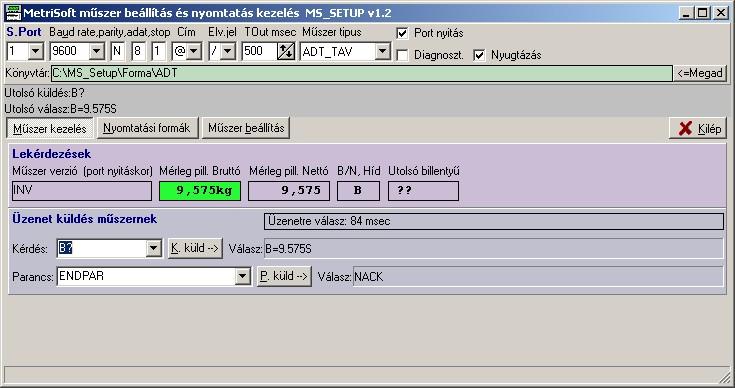Click the Lekérdezések heading
This screenshot has width=735, height=388.
click(x=52, y=154)
